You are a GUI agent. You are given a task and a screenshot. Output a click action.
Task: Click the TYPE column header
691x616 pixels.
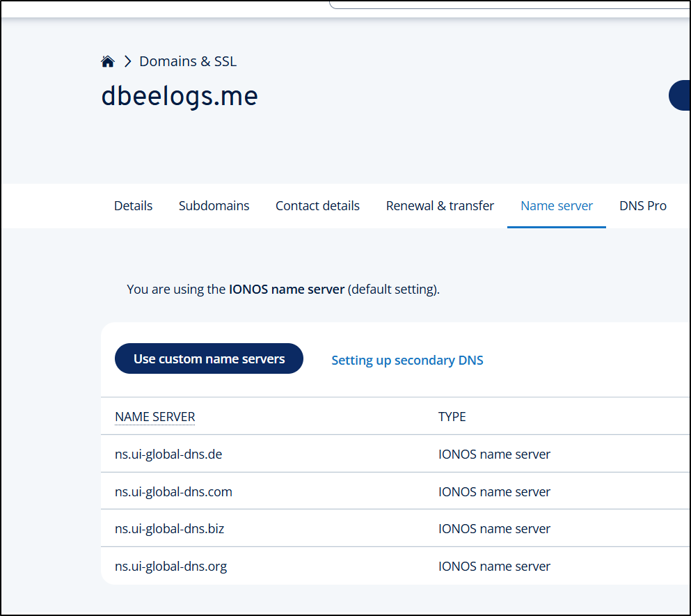coord(452,417)
